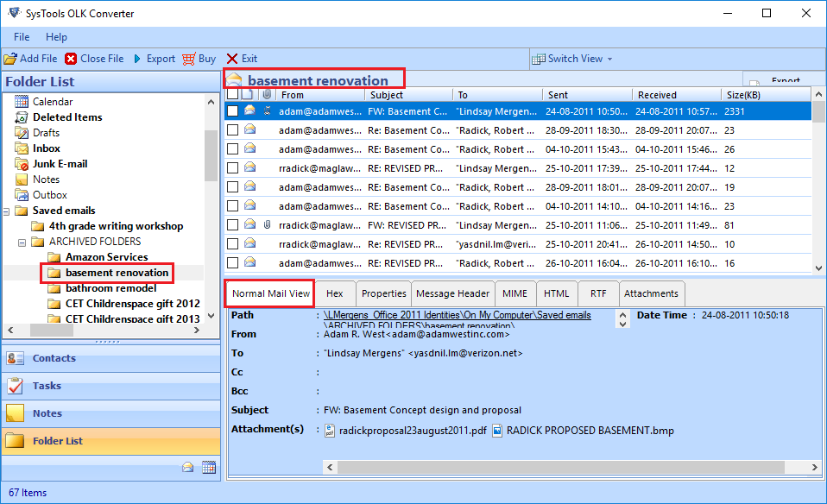Screen dimensions: 827x504
Task: Click the small calendar icon below Folder List
Action: click(x=209, y=467)
